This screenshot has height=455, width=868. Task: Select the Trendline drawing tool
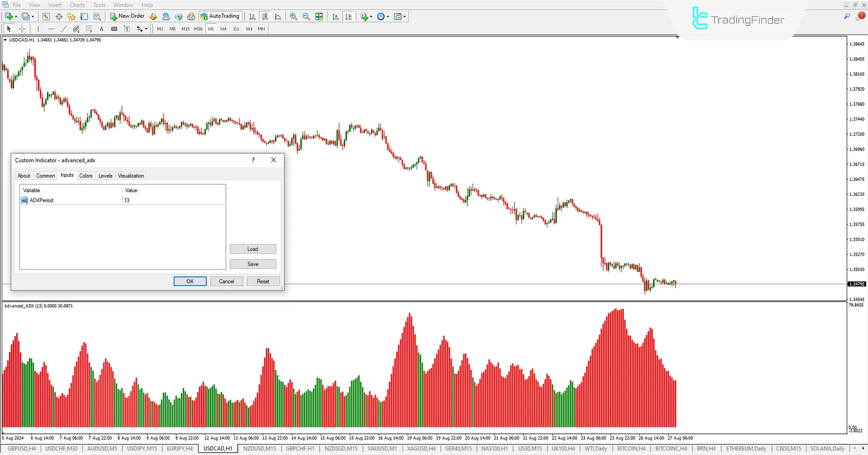[x=64, y=29]
